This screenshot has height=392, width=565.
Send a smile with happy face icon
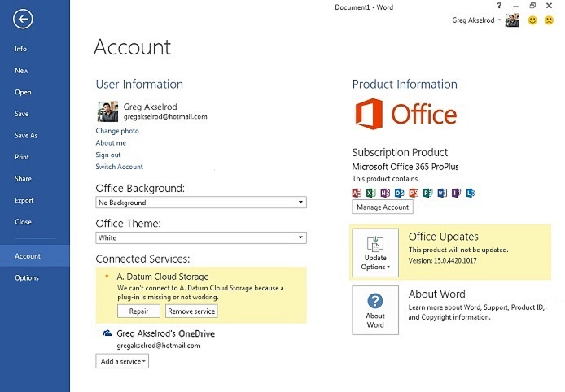click(532, 20)
